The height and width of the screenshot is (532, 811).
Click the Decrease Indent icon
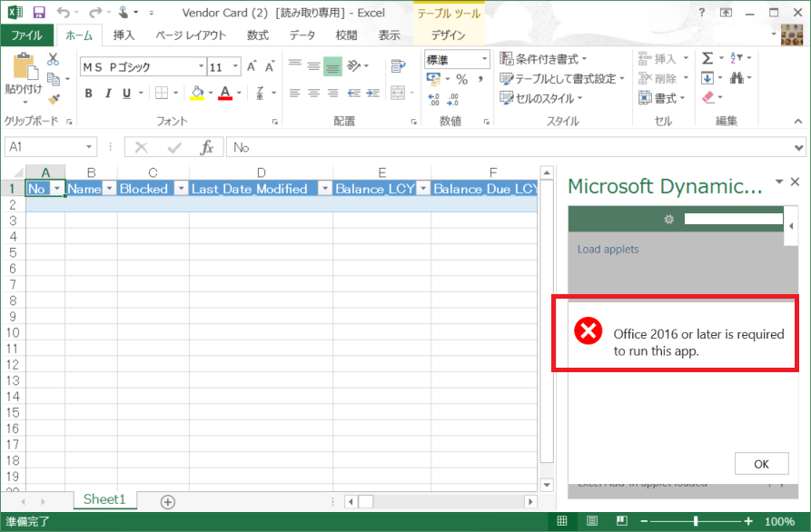coord(354,94)
